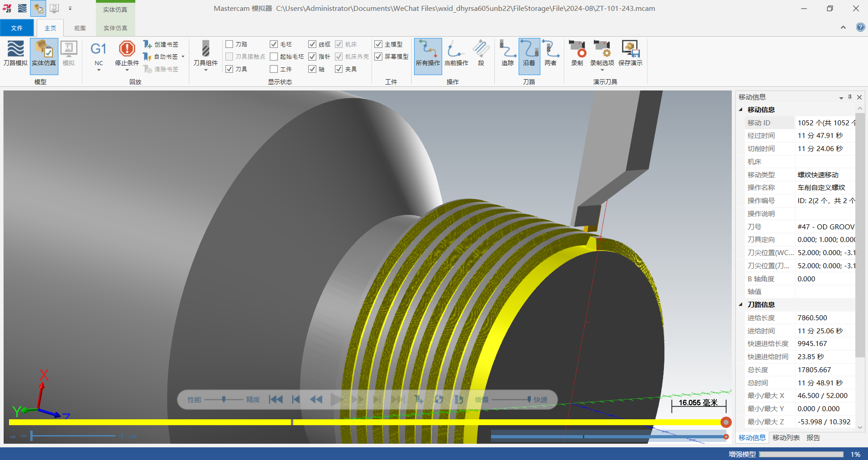Screen dimensions: 868x460
Task: Step back to previous operation
Action: pyautogui.click(x=296, y=399)
